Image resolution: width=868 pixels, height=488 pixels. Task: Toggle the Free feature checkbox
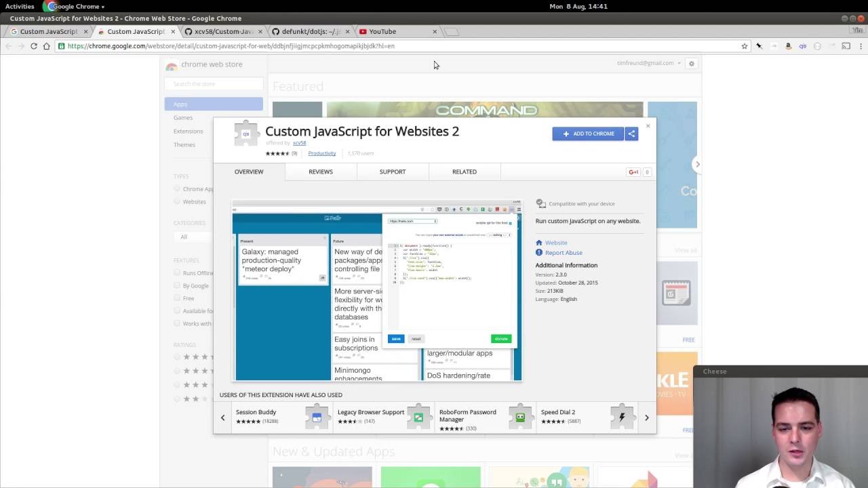click(177, 298)
